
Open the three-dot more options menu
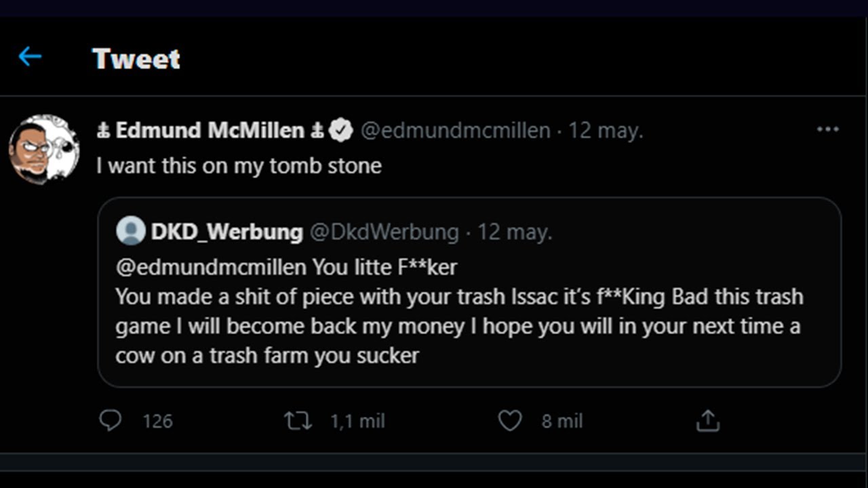click(x=827, y=129)
